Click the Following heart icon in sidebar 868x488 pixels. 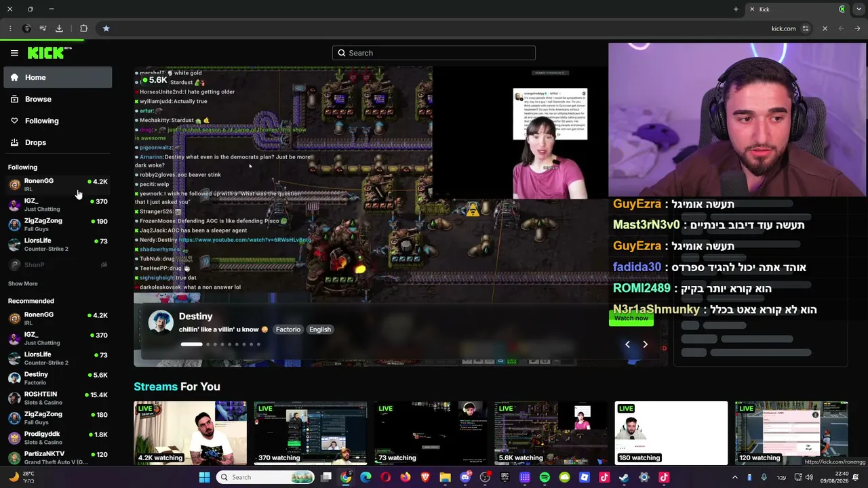[14, 121]
